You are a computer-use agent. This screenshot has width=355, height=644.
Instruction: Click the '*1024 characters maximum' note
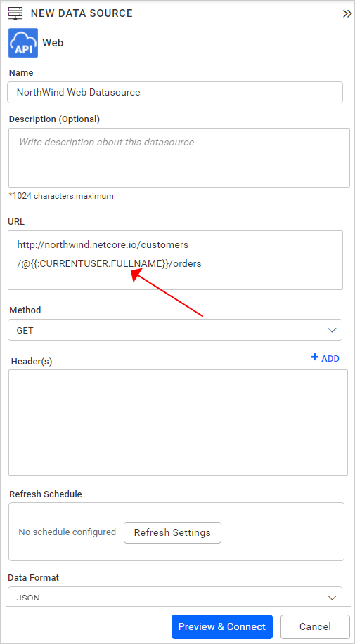[x=61, y=196]
